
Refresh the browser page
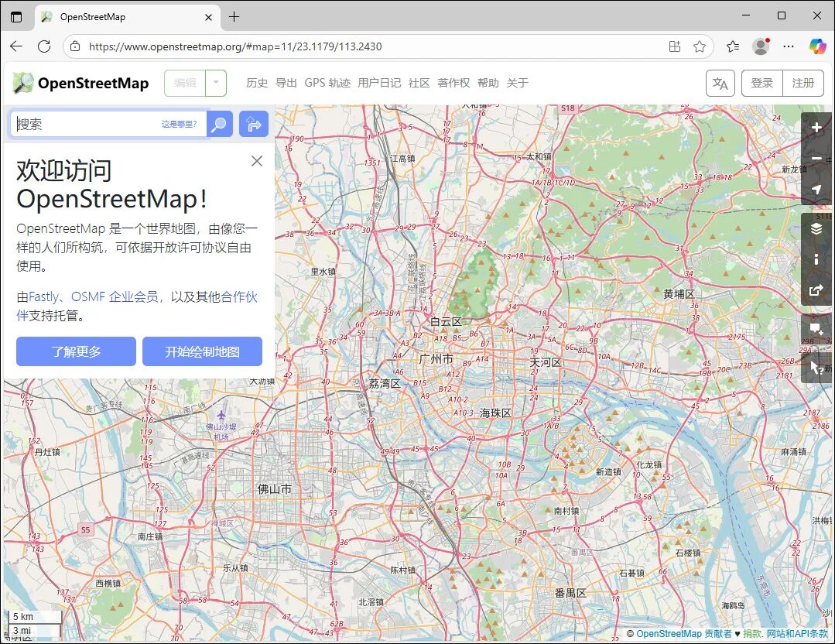[x=44, y=46]
